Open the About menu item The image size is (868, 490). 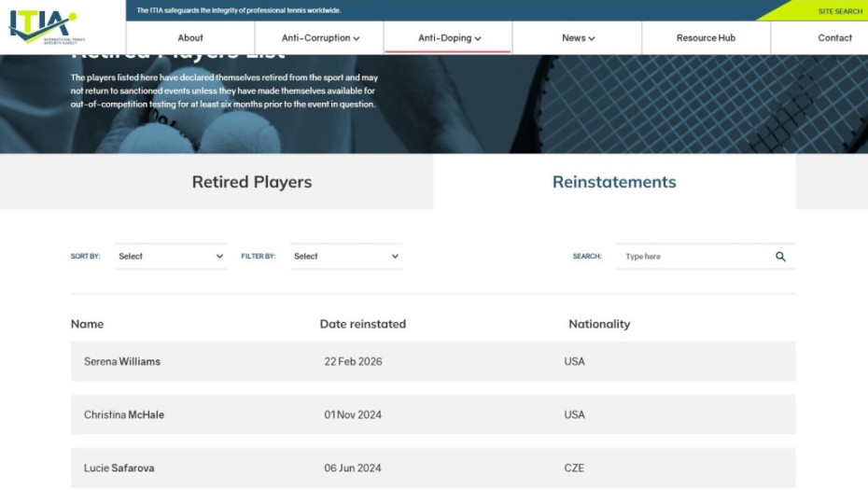(190, 38)
